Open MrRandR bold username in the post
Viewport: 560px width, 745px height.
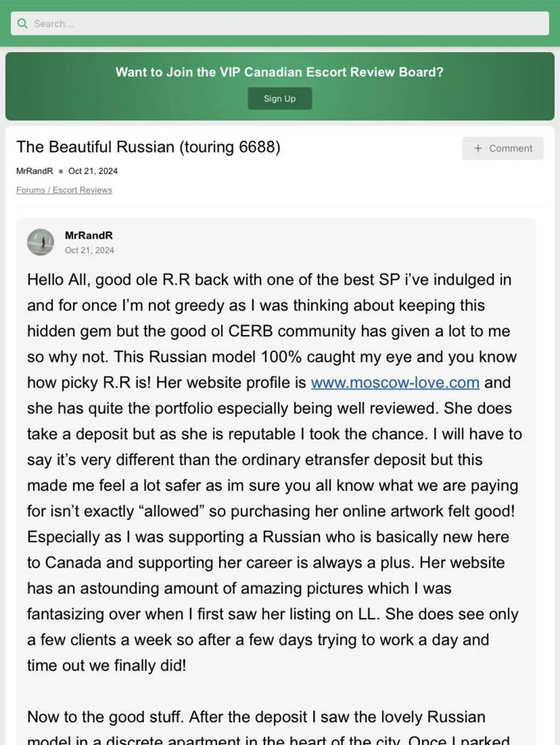click(89, 236)
